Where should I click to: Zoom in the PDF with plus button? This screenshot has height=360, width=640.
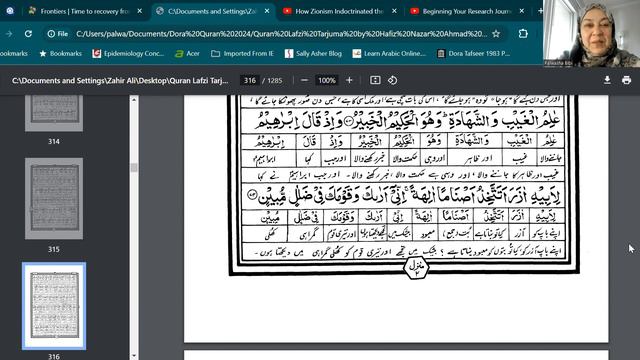pyautogui.click(x=349, y=80)
